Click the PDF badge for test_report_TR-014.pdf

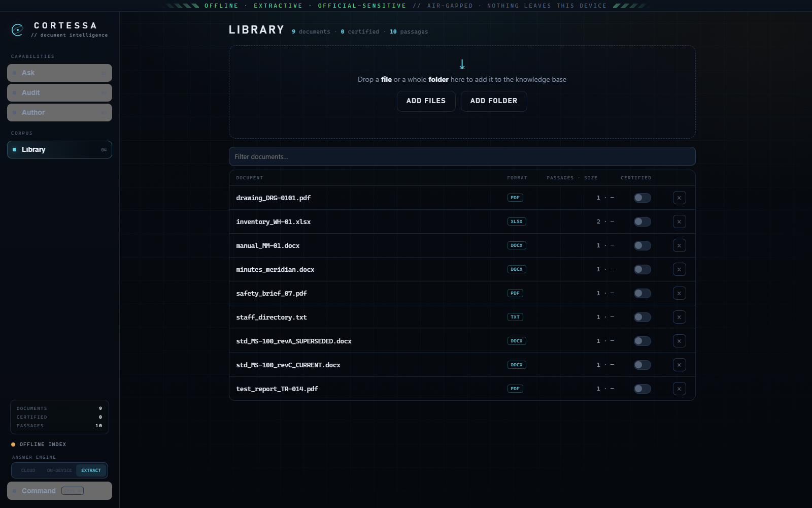515,389
